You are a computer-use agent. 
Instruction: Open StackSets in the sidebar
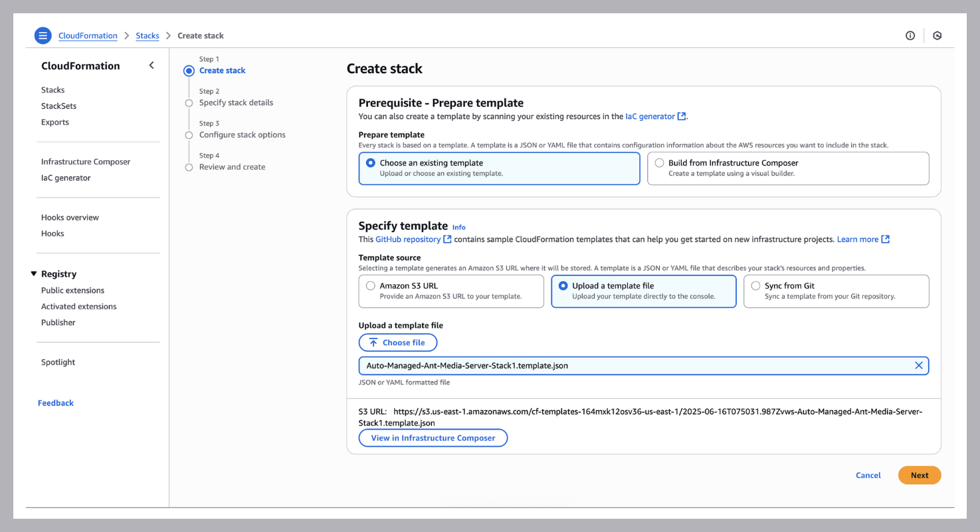[58, 106]
